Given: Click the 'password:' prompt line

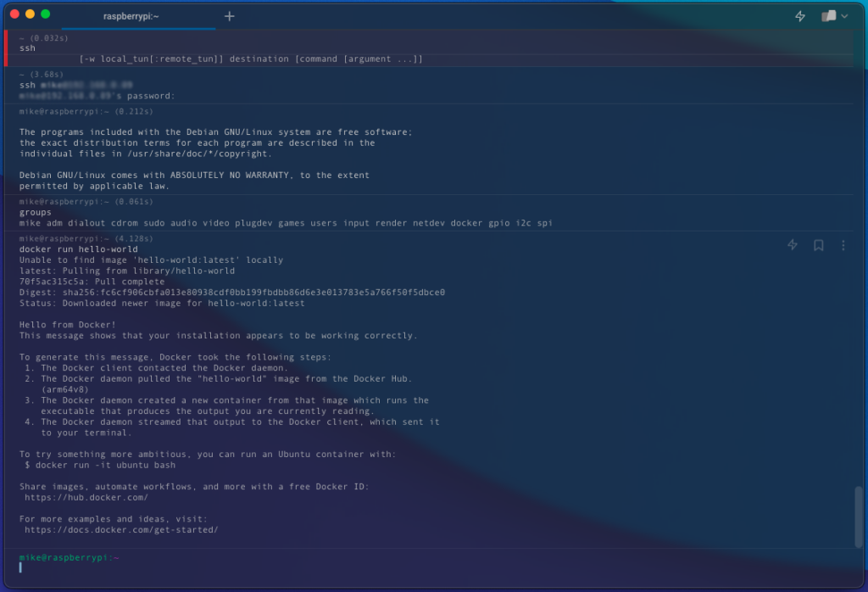Looking at the screenshot, I should click(97, 96).
